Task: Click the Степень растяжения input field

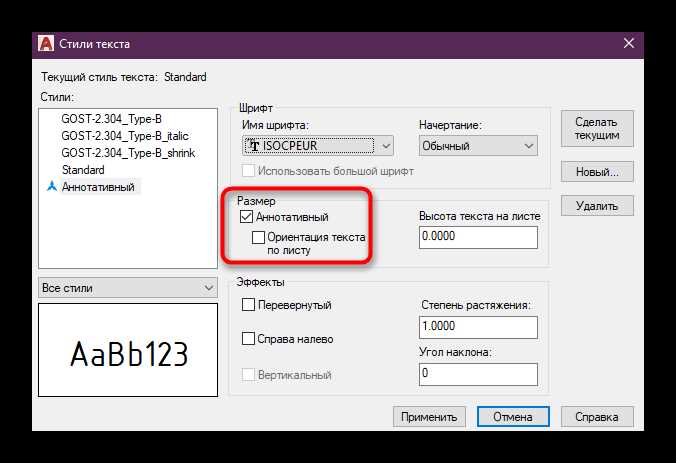Action: coord(478,327)
